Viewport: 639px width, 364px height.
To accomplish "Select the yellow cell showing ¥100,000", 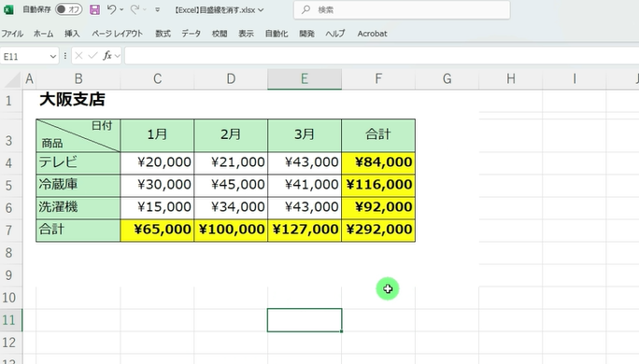I will point(231,231).
